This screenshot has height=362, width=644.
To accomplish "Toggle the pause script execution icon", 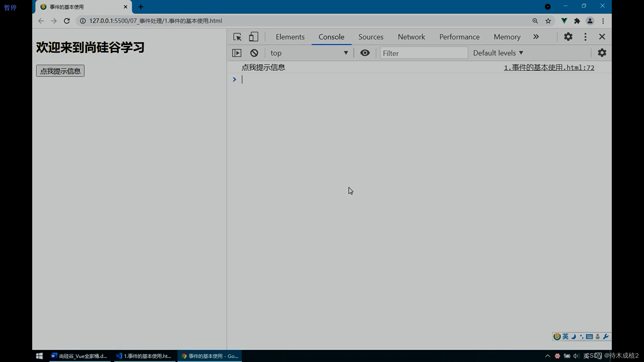I will click(x=236, y=53).
